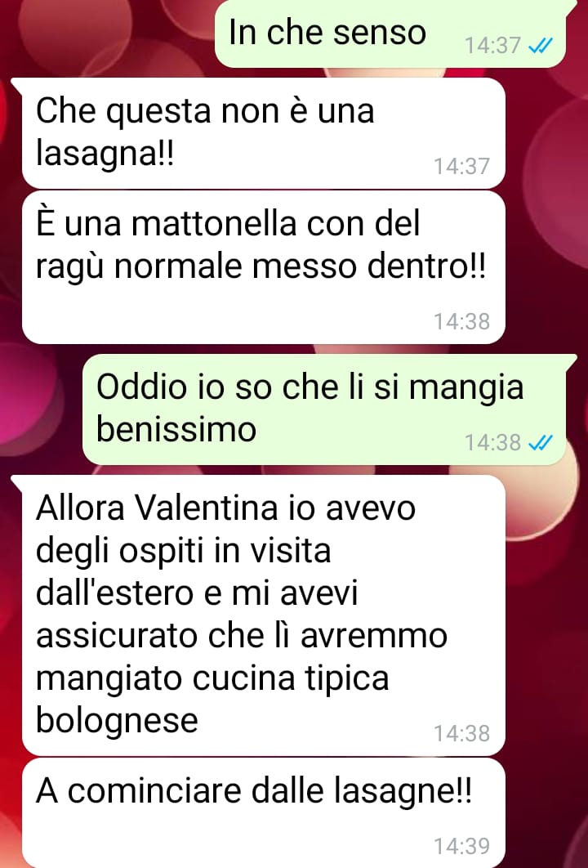Tap the chat wallpaper beside "Oddio" bubble
588x868 pixels.
click(38, 409)
